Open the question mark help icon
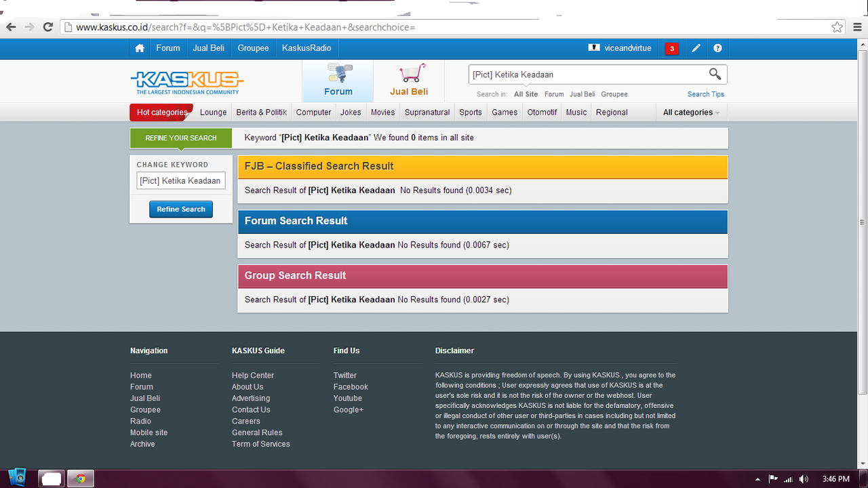Viewport: 868px width, 488px height. tap(717, 48)
